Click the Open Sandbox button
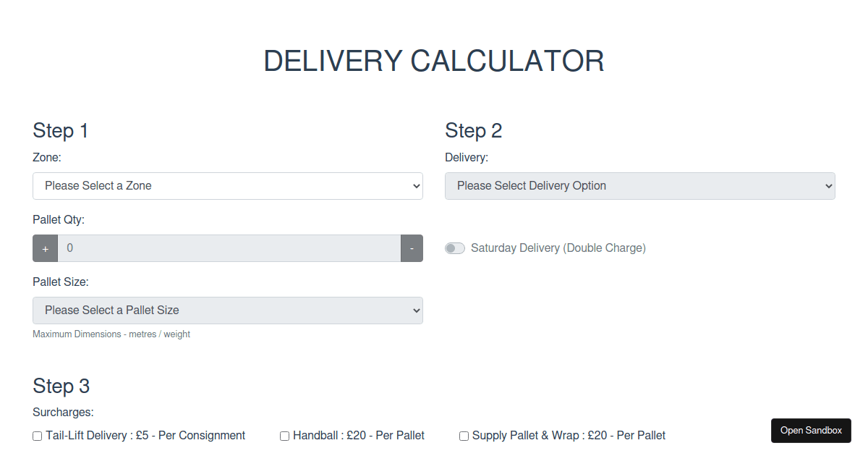868x456 pixels. click(811, 430)
